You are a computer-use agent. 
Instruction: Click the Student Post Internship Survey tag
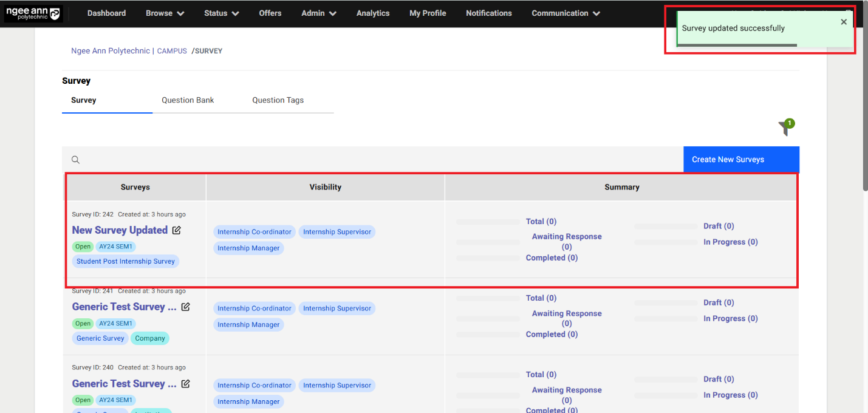click(x=126, y=261)
